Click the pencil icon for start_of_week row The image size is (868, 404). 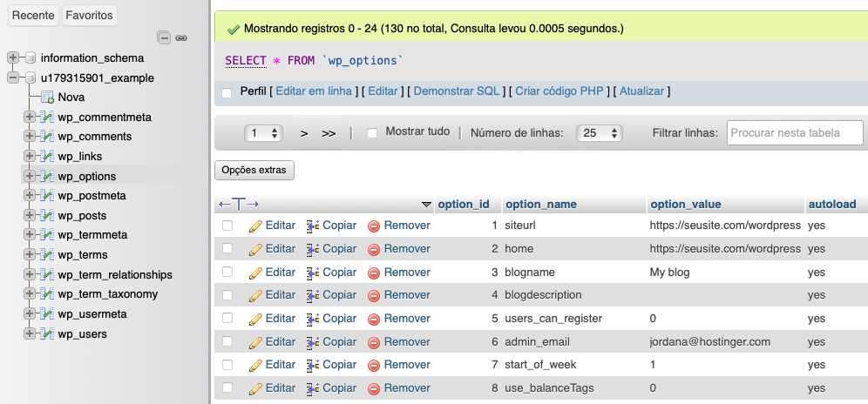point(255,365)
